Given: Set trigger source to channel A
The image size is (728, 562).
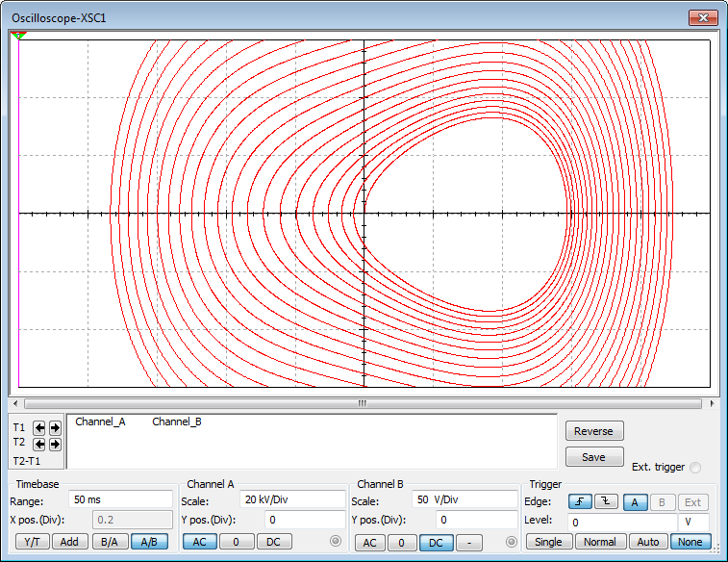Looking at the screenshot, I should [635, 502].
